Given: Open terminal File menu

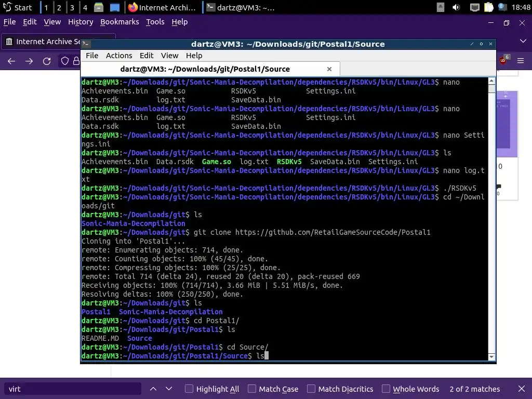Looking at the screenshot, I should [92, 55].
